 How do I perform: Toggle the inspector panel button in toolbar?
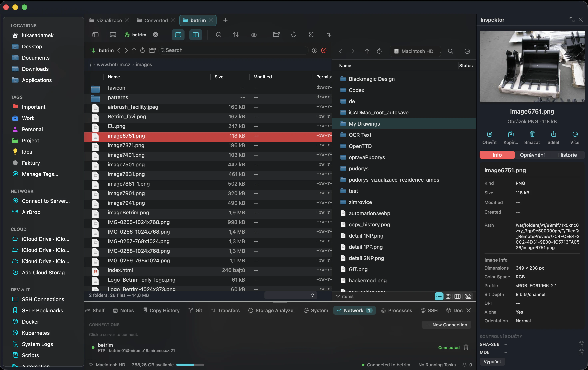pyautogui.click(x=178, y=35)
